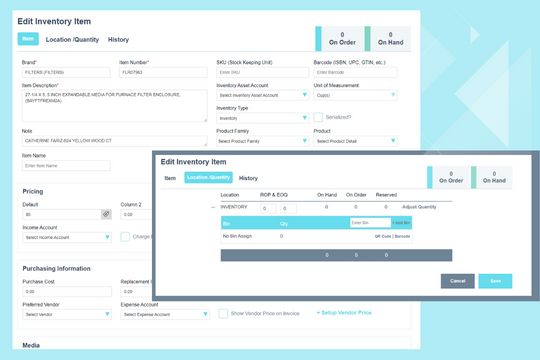Click the Replacement cost field

tap(136, 291)
